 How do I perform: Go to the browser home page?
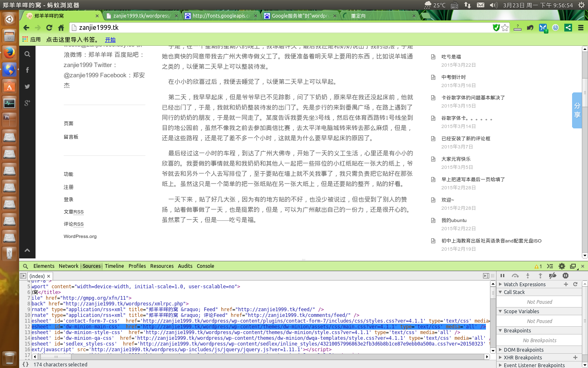point(61,28)
